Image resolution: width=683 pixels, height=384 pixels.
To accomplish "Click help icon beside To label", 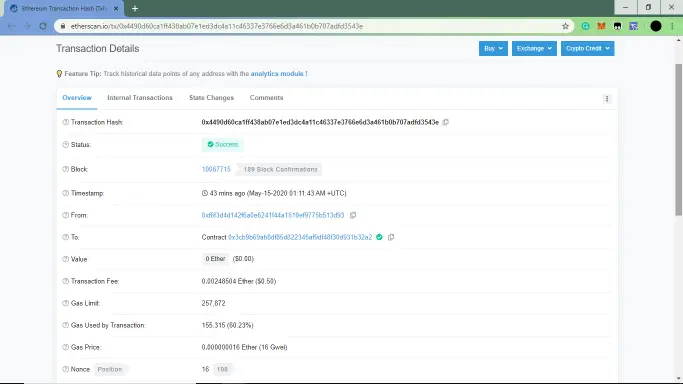I will (65, 237).
